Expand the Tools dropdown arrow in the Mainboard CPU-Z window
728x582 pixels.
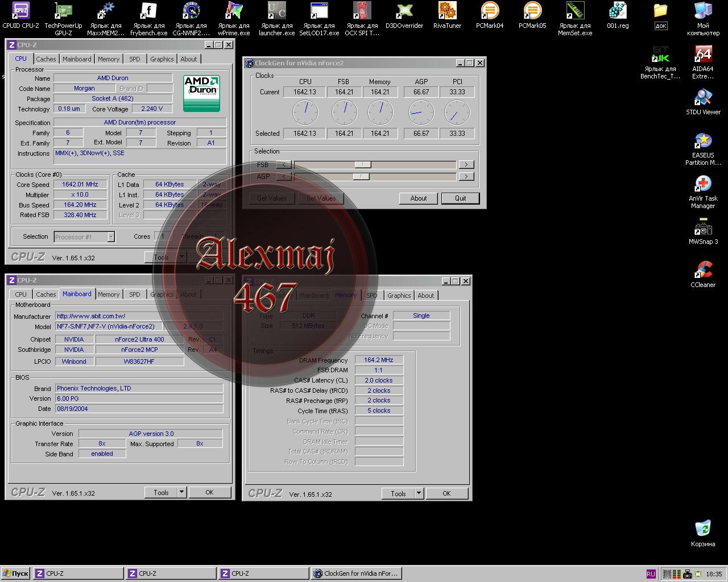[x=182, y=492]
